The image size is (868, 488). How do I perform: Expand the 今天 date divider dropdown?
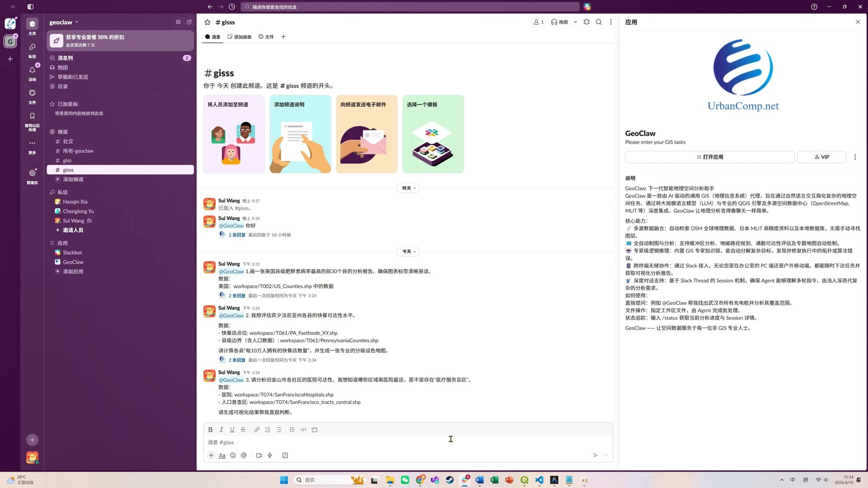click(x=409, y=252)
